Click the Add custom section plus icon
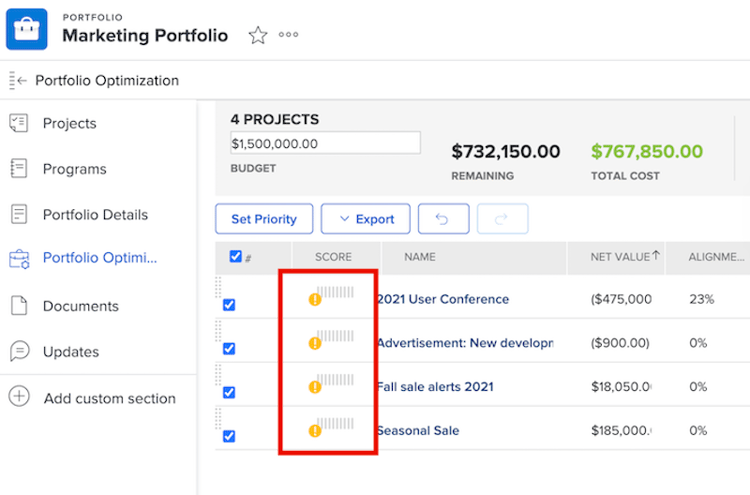750x495 pixels. [x=19, y=397]
